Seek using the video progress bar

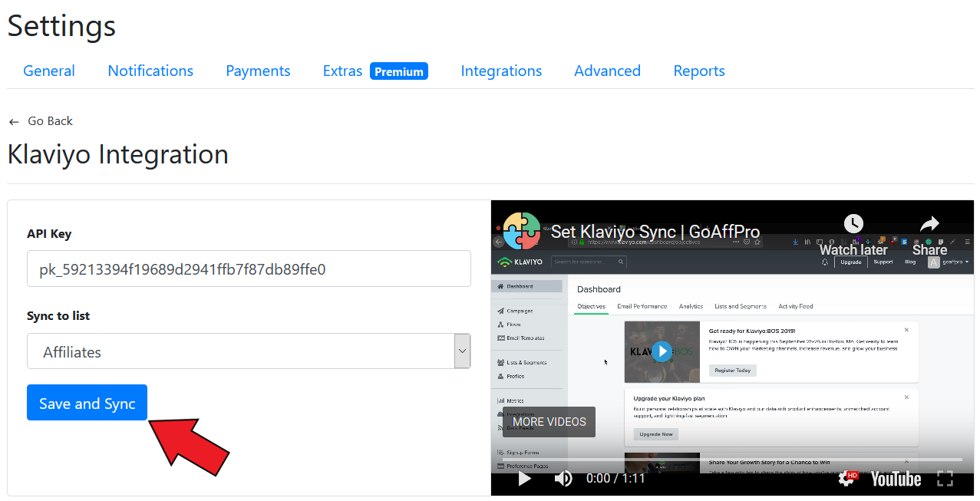coord(732,460)
